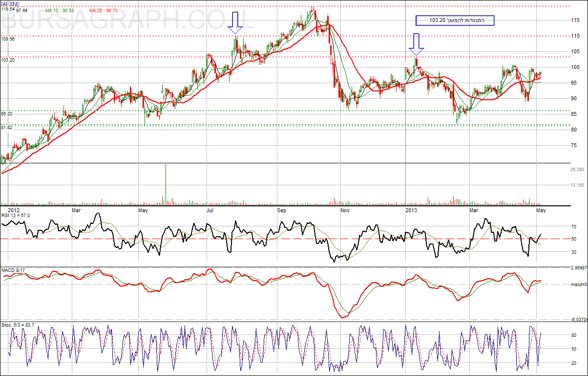Screen dimensions: 588x376
Task: Click the macd=0 label on right axis
Action: click(579, 284)
